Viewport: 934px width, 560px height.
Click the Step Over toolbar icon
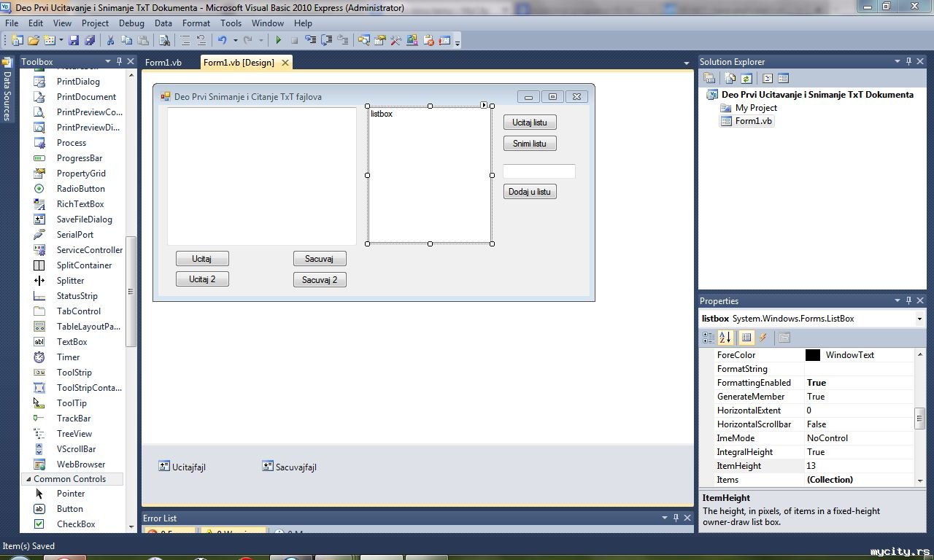[x=326, y=41]
